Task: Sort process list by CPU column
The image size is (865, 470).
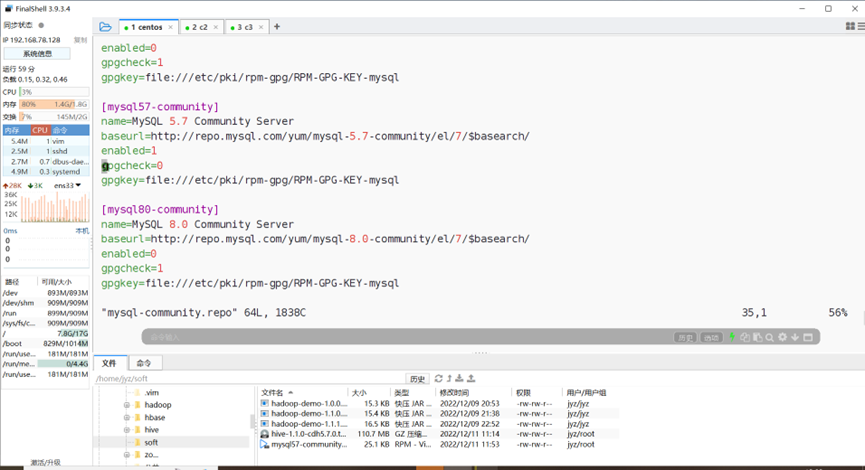Action: 40,130
